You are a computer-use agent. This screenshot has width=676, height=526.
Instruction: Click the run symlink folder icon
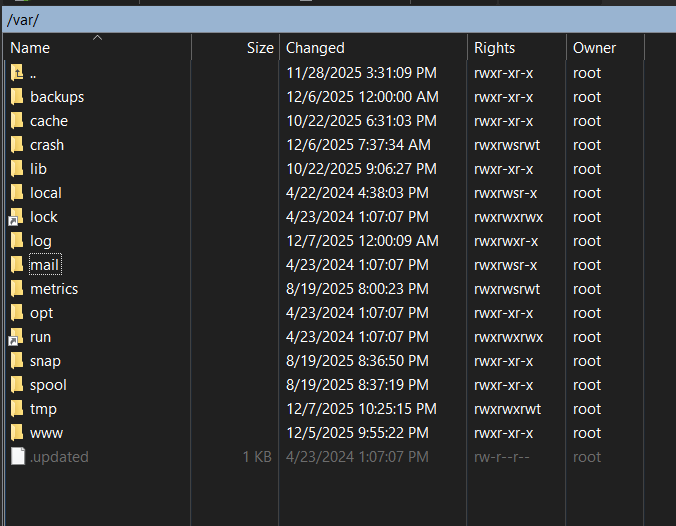17,337
